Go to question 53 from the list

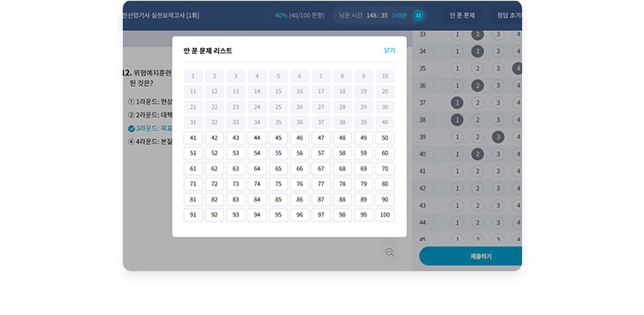[x=236, y=153]
